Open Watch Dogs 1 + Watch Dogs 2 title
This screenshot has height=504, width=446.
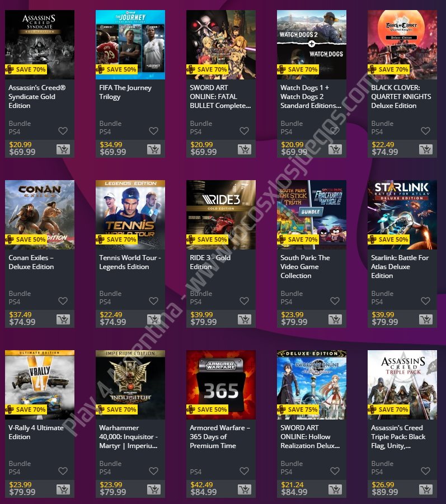311,96
